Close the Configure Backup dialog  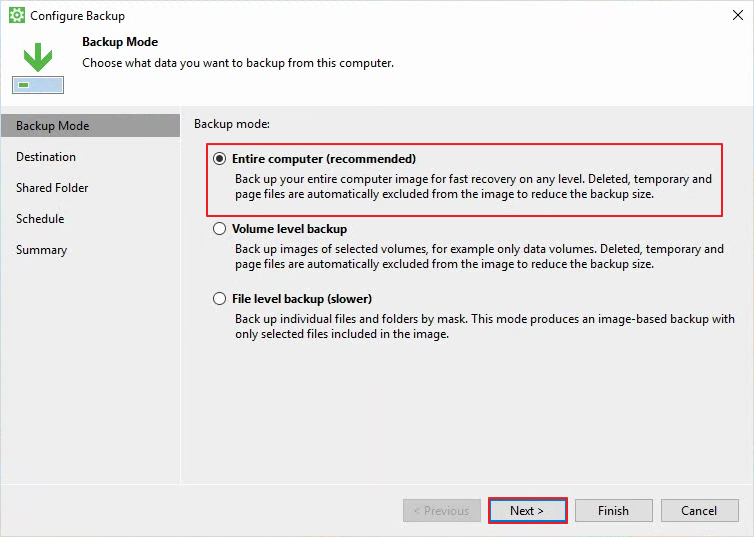(x=738, y=15)
